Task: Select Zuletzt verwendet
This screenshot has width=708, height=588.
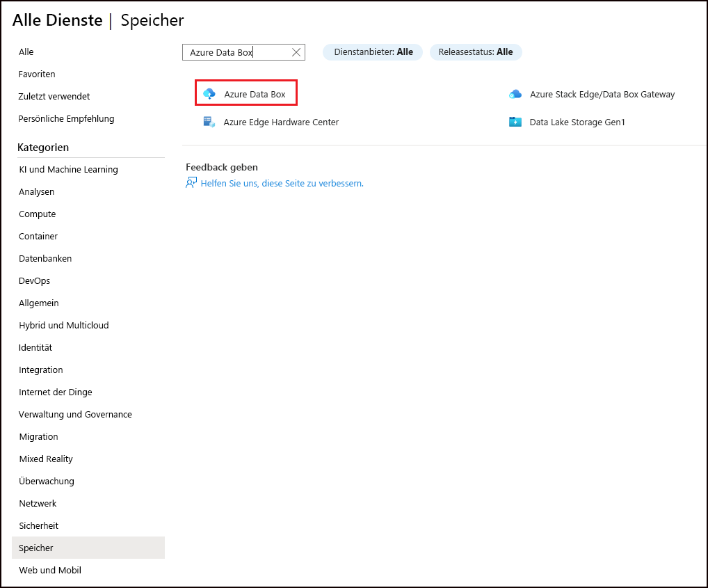Action: 54,96
